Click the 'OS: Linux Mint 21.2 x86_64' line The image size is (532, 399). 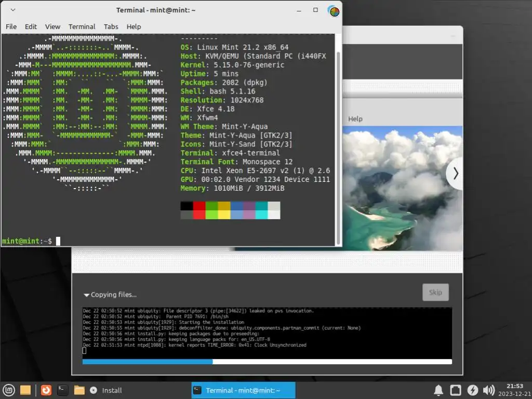[234, 47]
